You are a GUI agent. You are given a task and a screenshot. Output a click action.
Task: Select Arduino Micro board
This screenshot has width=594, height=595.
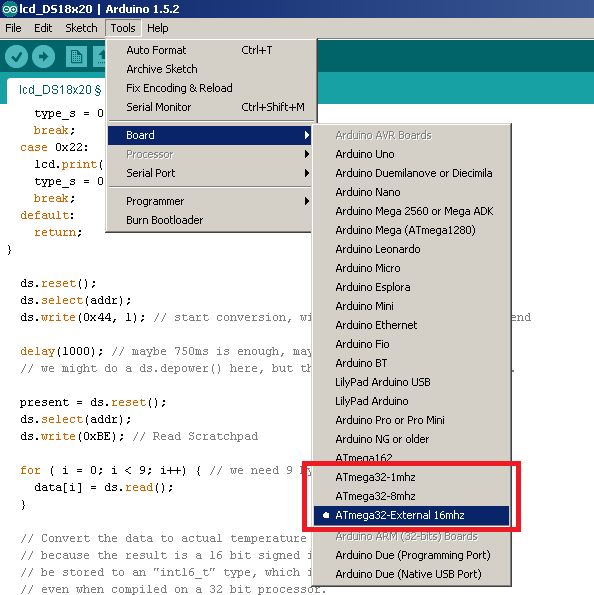pos(411,268)
